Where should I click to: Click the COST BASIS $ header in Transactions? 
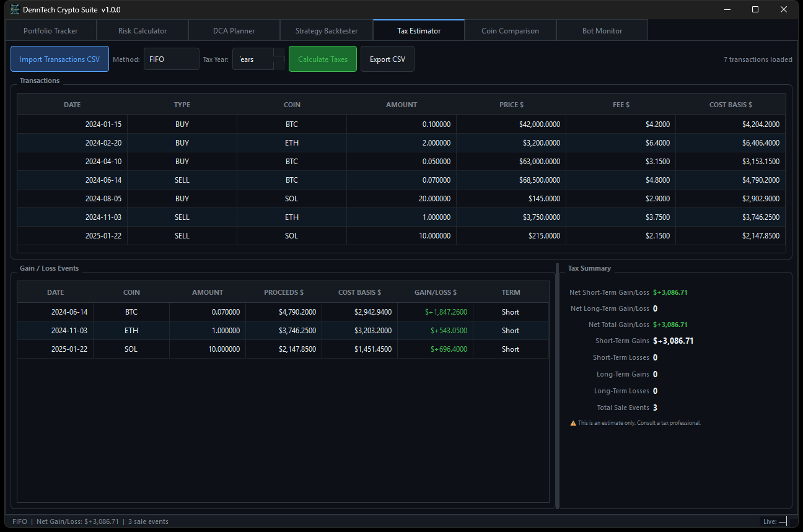pyautogui.click(x=731, y=105)
